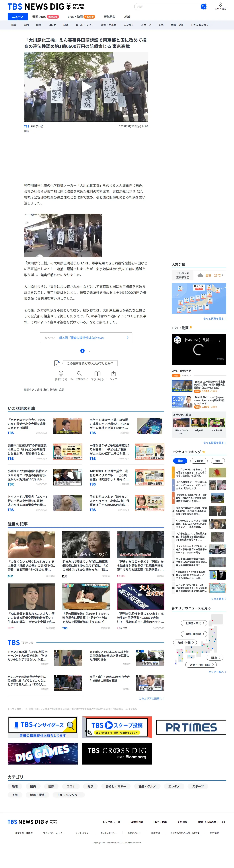Image resolution: width=234 pixels, height=868 pixels.
Task: Open the TBS CROSS DIG with Bloomberg banner
Action: [x=117, y=753]
